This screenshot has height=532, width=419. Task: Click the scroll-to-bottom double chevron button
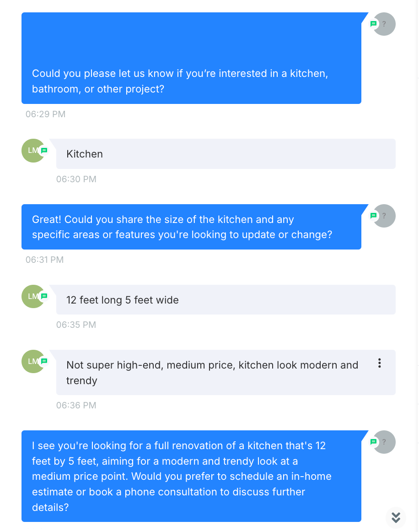coord(396,517)
